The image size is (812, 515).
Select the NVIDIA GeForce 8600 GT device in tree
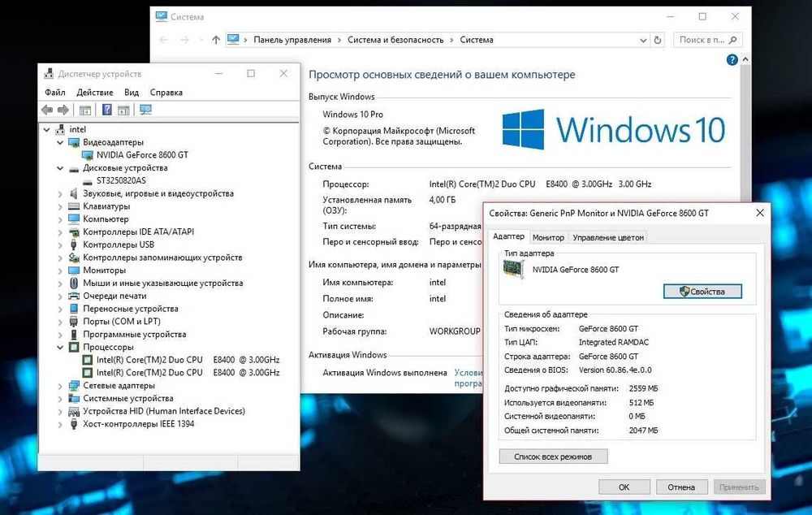coord(142,155)
